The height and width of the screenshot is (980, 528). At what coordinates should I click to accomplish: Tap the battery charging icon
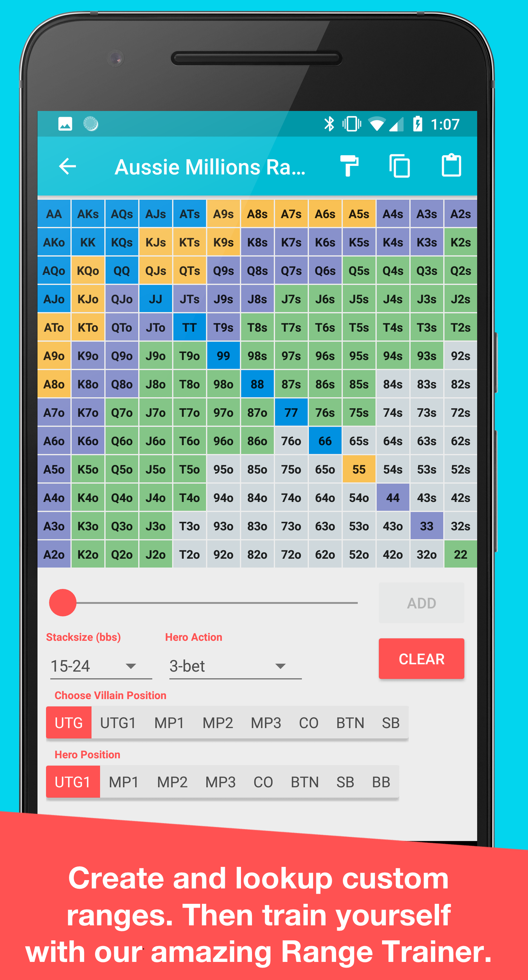[x=417, y=124]
